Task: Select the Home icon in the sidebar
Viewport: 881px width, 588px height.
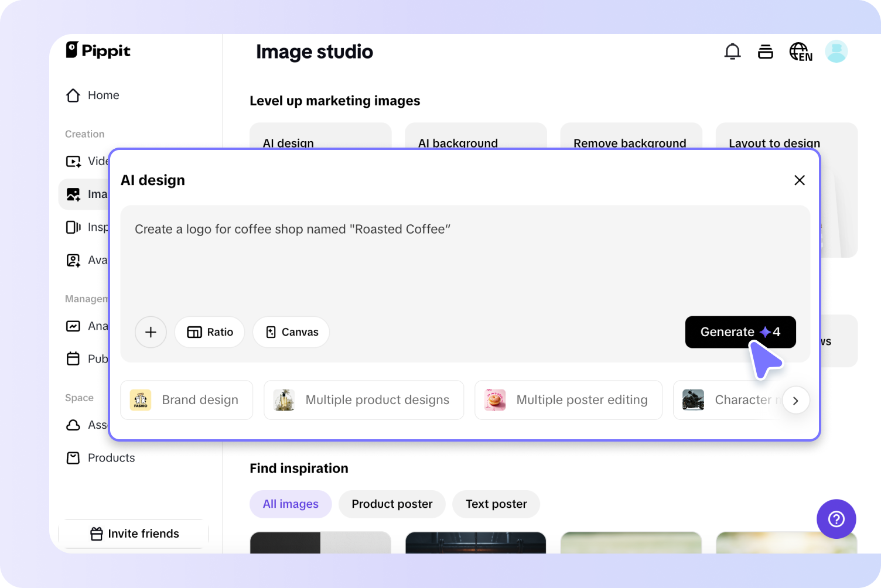Action: (73, 95)
